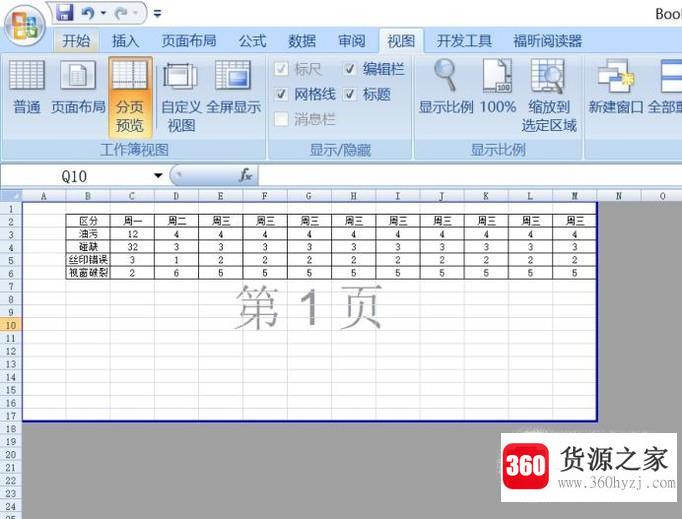Click the 丝印错误 row label cell
This screenshot has width=682, height=519.
click(88, 260)
